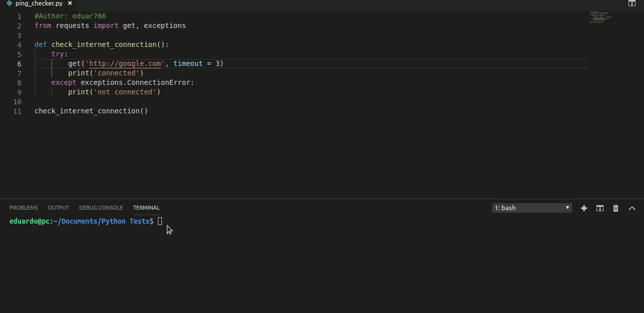644x313 pixels.
Task: Click line number 6 in the gutter
Action: tap(19, 63)
